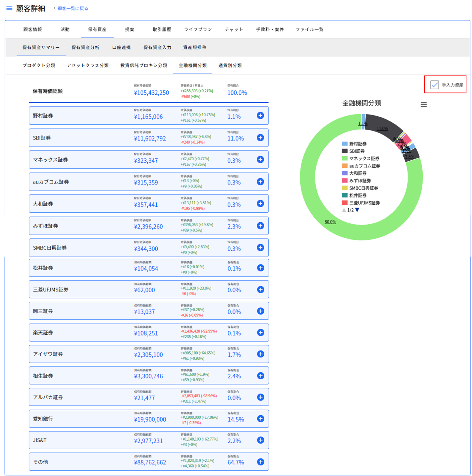The width and height of the screenshot is (472, 476).
Task: Toggle 三菱UFJMS証券 legend color swatch
Action: [x=345, y=203]
